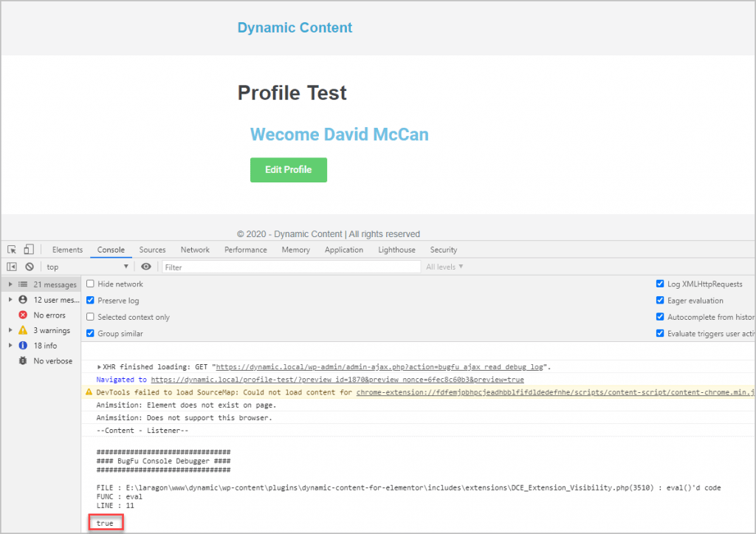Uncheck the Eager evaluation checkbox
The width and height of the screenshot is (756, 534).
[x=660, y=300]
